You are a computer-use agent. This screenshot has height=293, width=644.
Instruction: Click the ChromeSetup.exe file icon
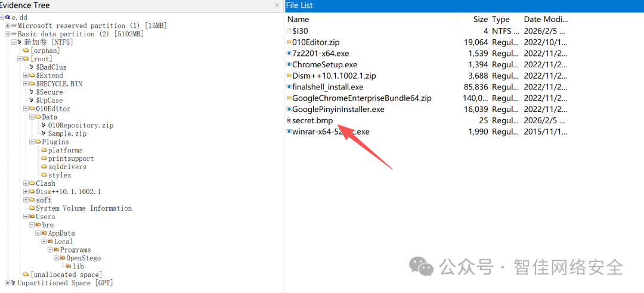(289, 64)
